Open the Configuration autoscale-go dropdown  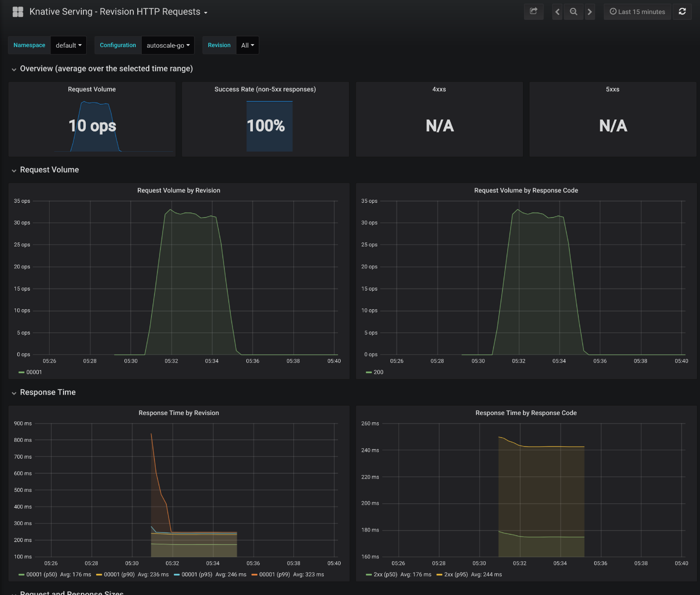168,45
